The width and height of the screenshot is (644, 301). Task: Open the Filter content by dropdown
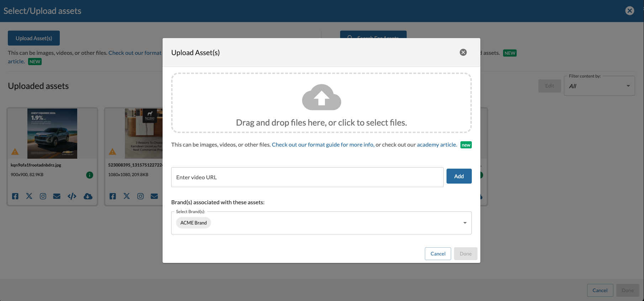[600, 86]
